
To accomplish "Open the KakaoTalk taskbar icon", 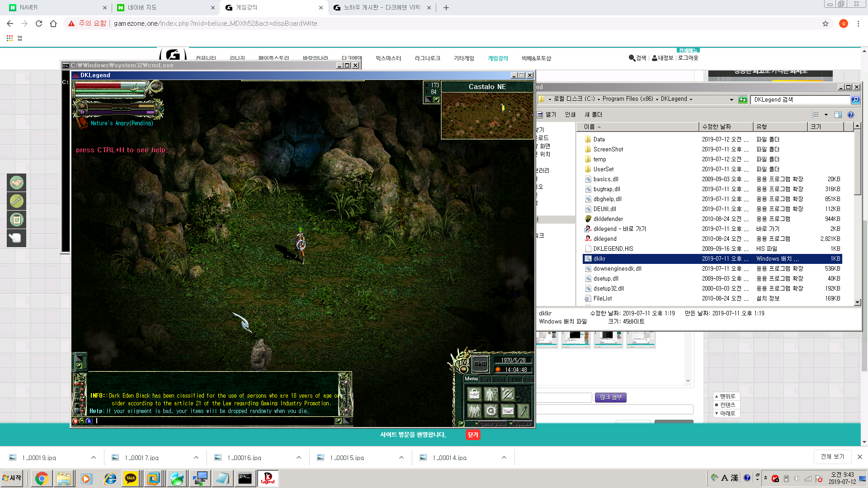I will point(131,479).
